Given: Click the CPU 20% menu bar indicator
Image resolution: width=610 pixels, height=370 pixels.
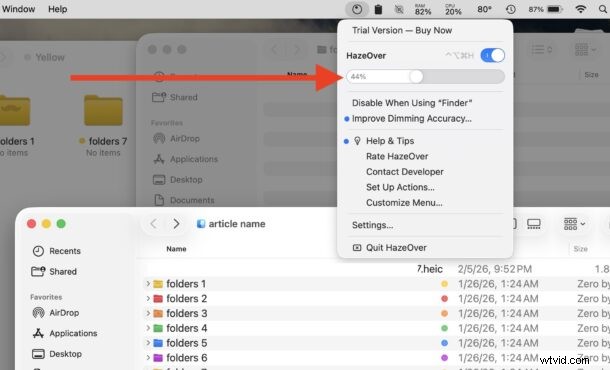Looking at the screenshot, I should click(453, 9).
